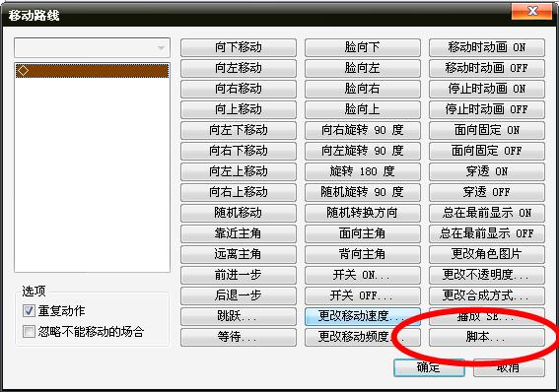Click 穿透 OFF button
The image size is (559, 392).
(x=487, y=192)
